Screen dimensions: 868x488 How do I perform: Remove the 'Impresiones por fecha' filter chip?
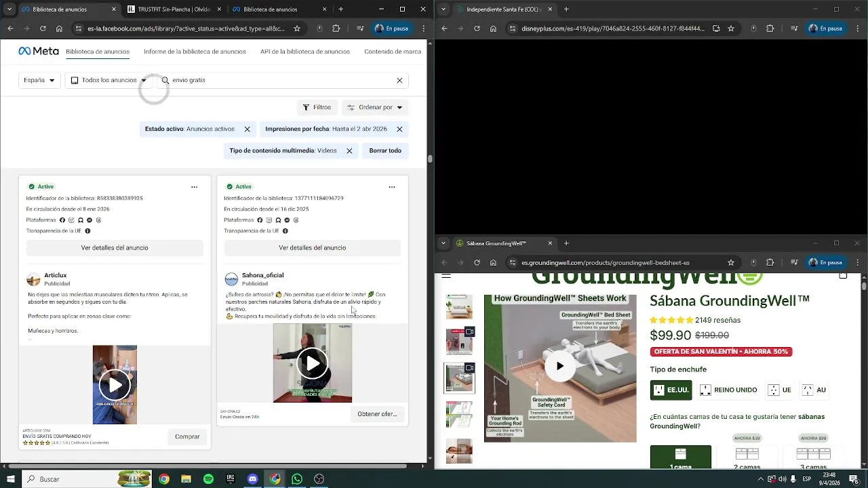point(399,129)
